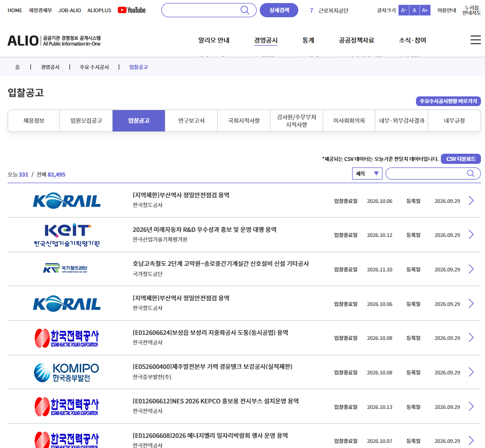Decrease font size with A- button
Image resolution: width=485 pixels, height=448 pixels.
[404, 10]
